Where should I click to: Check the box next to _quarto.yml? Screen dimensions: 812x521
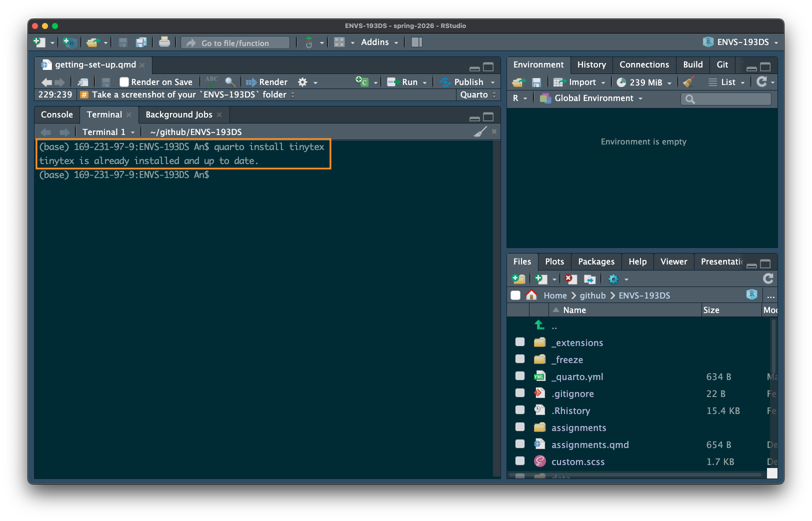pyautogui.click(x=520, y=376)
